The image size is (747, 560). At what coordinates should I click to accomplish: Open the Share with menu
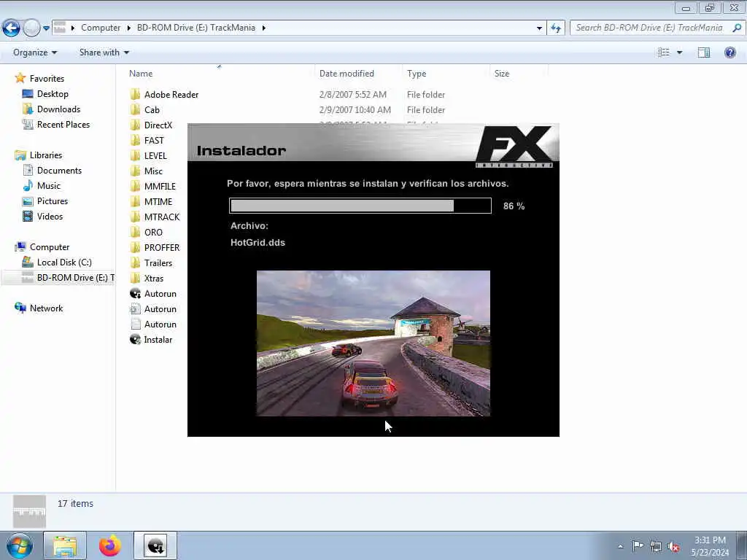(x=104, y=52)
